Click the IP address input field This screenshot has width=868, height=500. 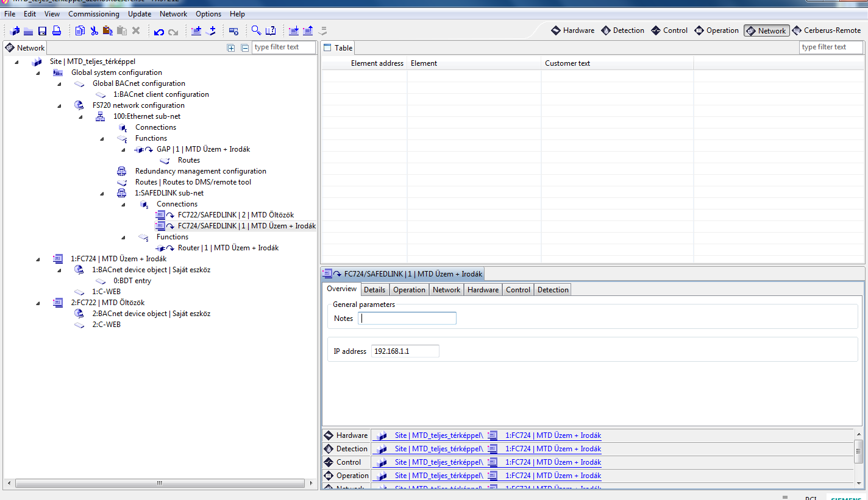(405, 351)
